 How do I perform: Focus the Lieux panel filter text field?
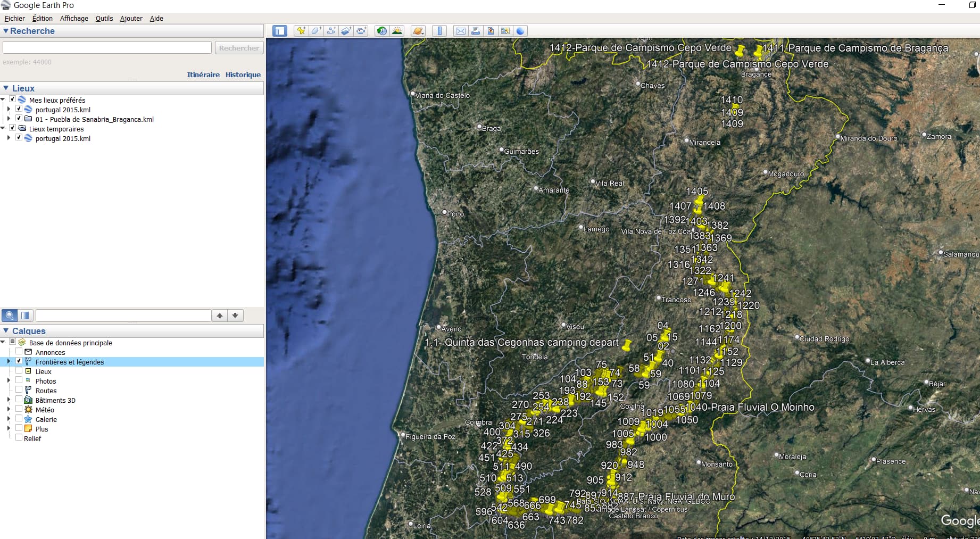point(123,316)
